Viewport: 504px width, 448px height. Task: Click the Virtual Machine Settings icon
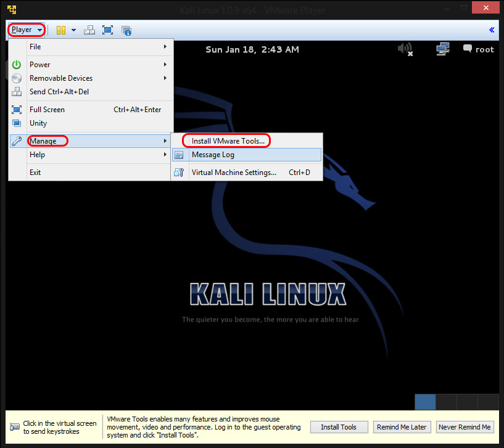click(x=179, y=173)
